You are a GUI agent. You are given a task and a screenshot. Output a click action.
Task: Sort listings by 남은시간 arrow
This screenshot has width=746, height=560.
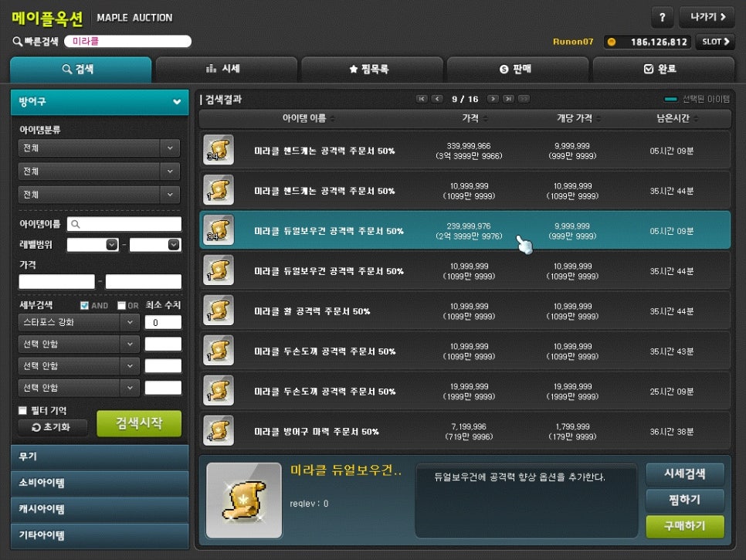(696, 118)
